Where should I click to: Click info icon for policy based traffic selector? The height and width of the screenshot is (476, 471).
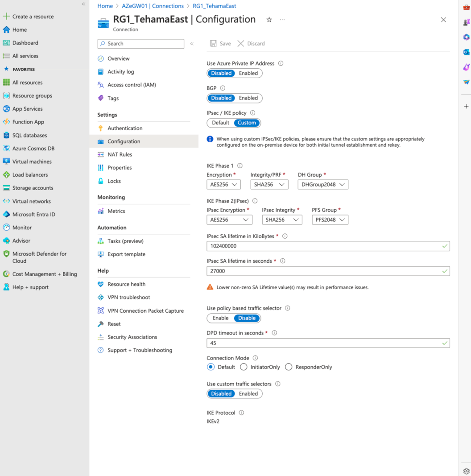(x=287, y=308)
